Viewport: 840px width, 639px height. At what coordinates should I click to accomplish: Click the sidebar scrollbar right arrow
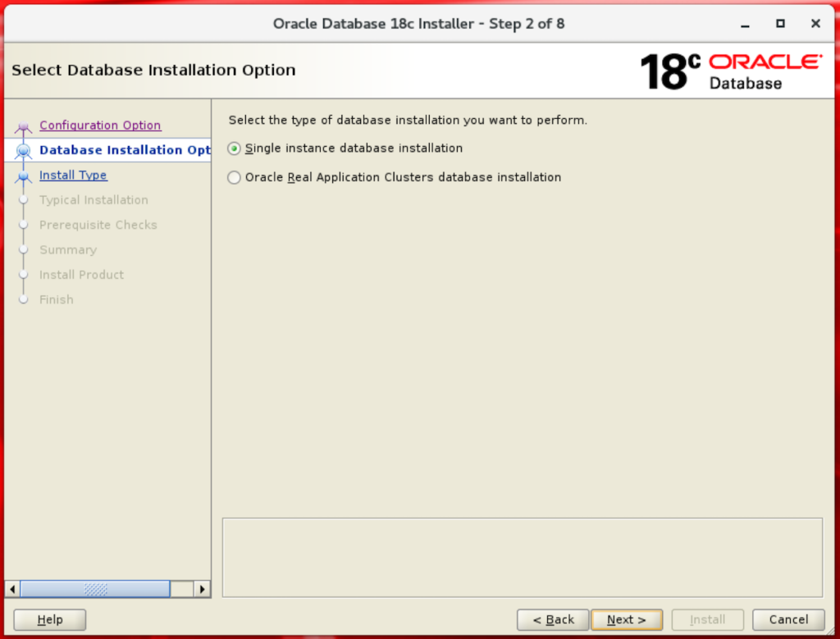(202, 589)
